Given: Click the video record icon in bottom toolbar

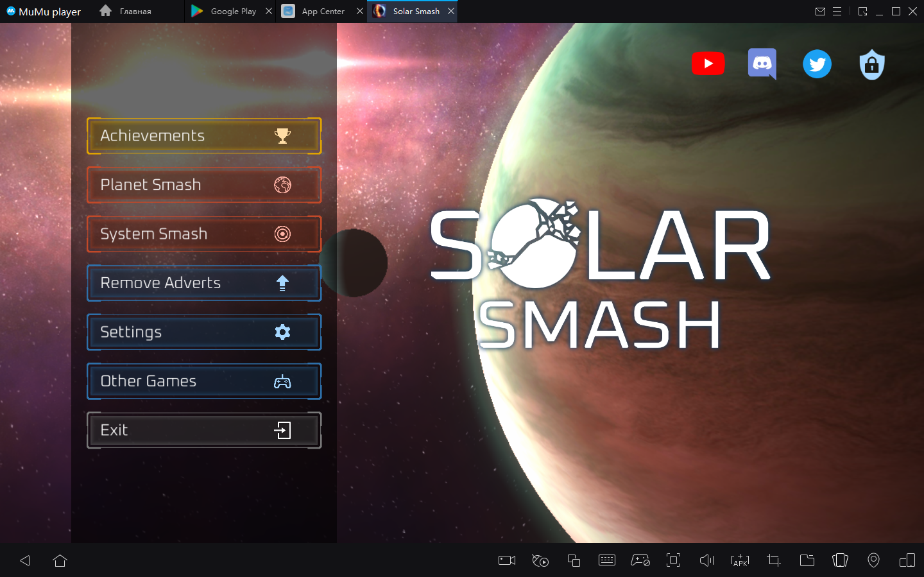Looking at the screenshot, I should coord(507,560).
